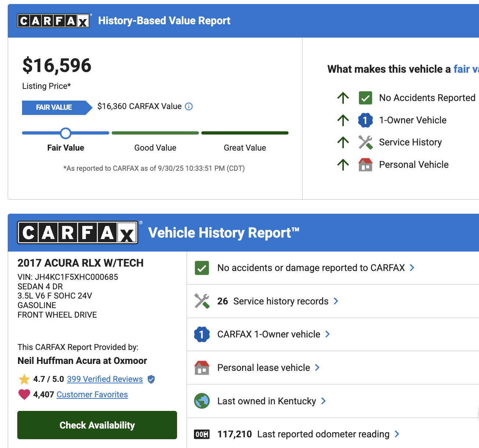Click the Check Availability button

click(x=97, y=425)
